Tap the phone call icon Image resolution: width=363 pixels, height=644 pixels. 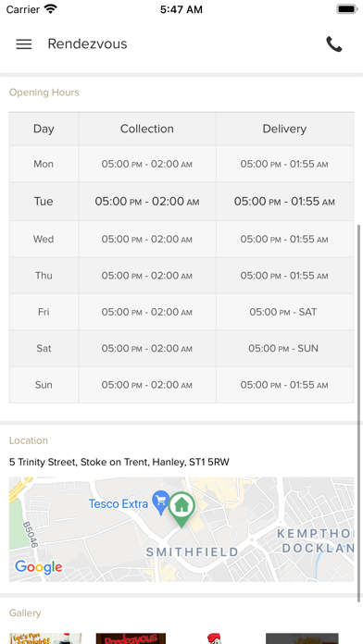[333, 43]
